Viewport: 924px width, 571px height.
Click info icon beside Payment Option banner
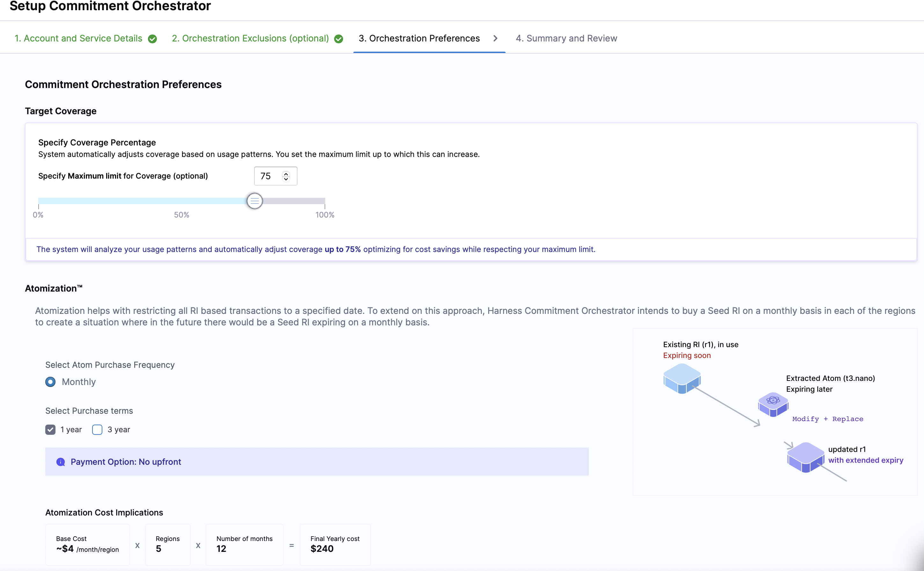[x=60, y=462]
